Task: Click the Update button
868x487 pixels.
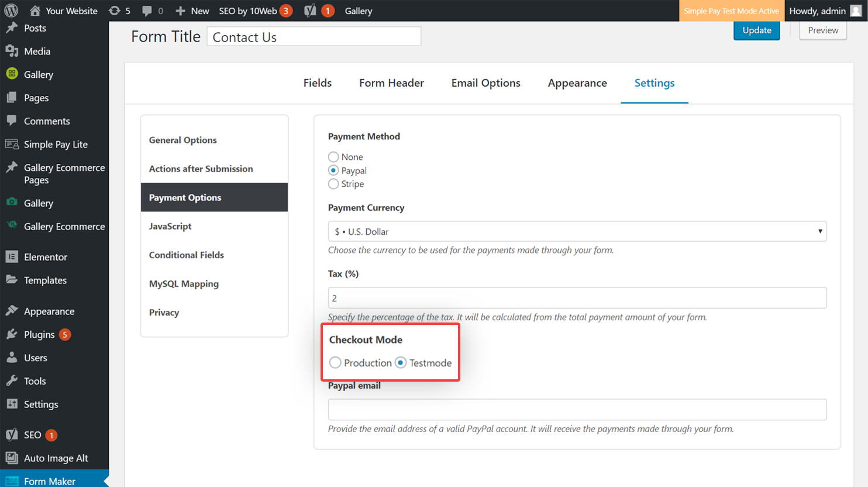Action: [x=757, y=30]
